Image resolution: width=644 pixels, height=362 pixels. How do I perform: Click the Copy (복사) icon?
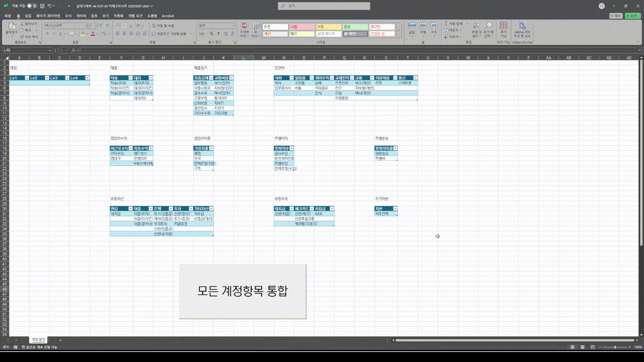[x=22, y=30]
